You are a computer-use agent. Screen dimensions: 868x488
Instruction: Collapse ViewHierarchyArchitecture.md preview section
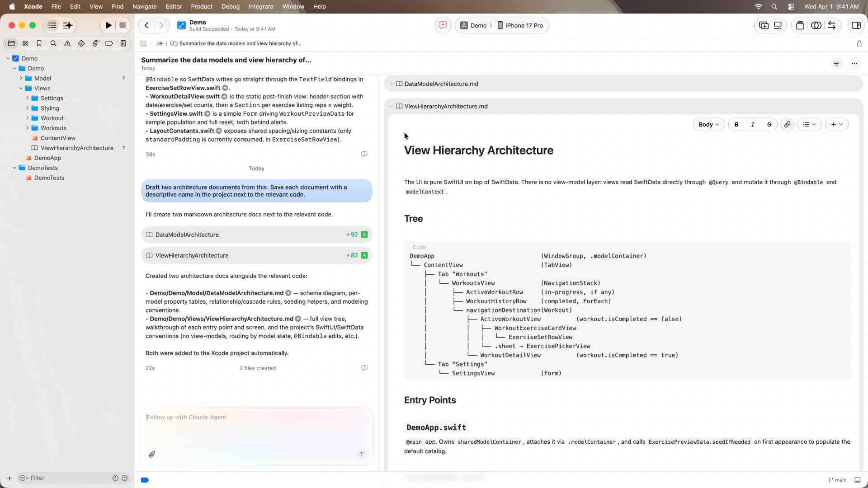391,106
